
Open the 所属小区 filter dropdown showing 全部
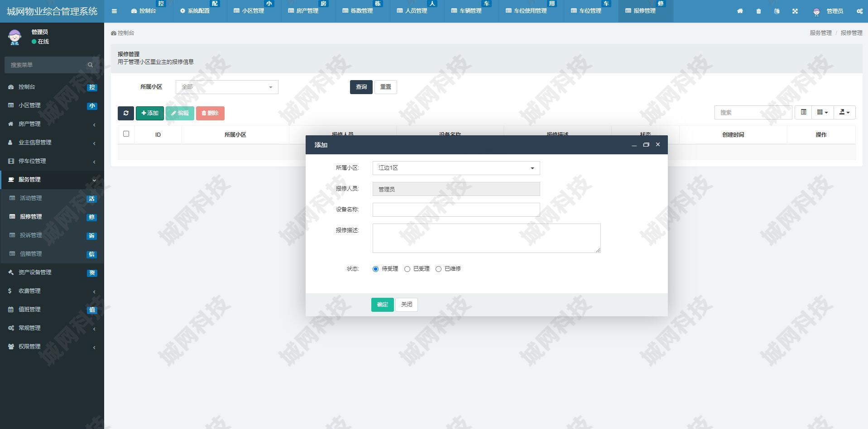click(x=227, y=87)
